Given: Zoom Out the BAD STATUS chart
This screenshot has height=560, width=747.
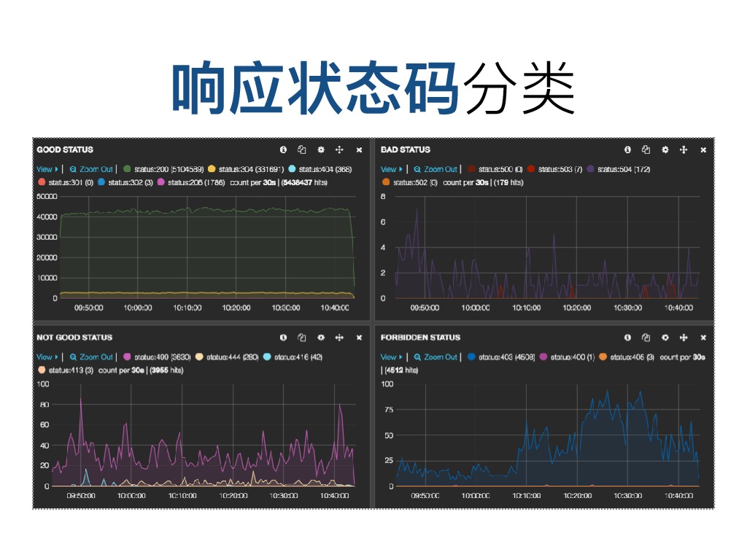Looking at the screenshot, I should click(436, 169).
